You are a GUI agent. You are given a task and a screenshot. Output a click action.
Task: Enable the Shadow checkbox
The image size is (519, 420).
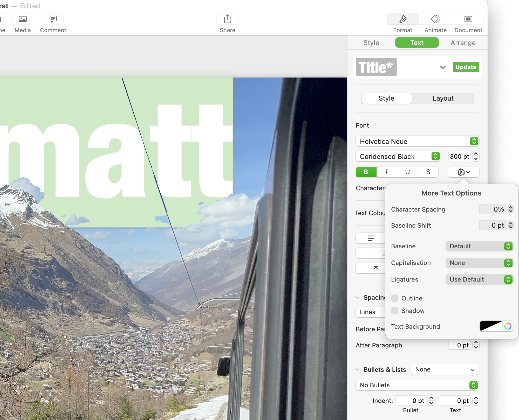click(395, 311)
